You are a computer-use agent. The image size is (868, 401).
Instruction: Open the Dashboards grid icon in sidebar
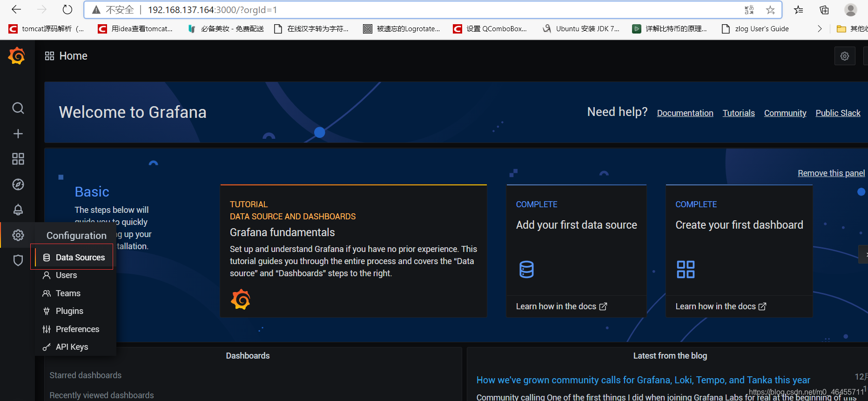pos(18,159)
